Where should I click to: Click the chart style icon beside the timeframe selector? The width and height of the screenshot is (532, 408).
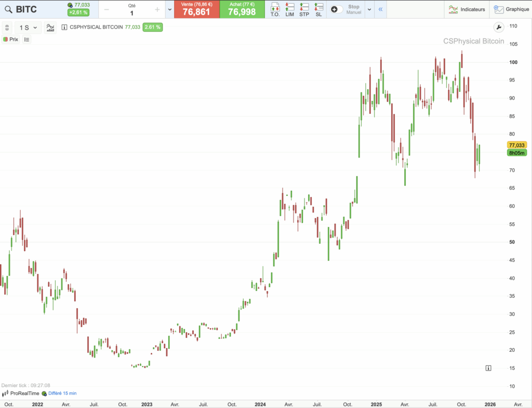50,28
